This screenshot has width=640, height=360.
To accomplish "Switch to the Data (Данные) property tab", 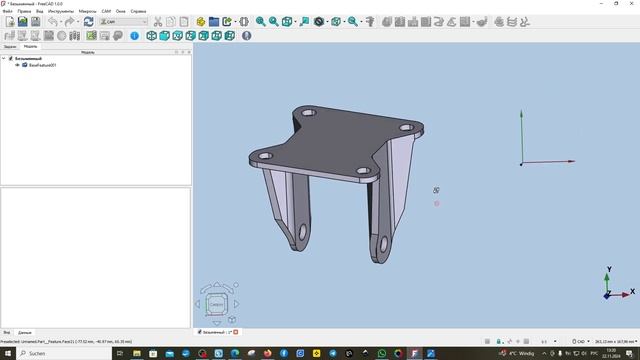I will pyautogui.click(x=24, y=333).
